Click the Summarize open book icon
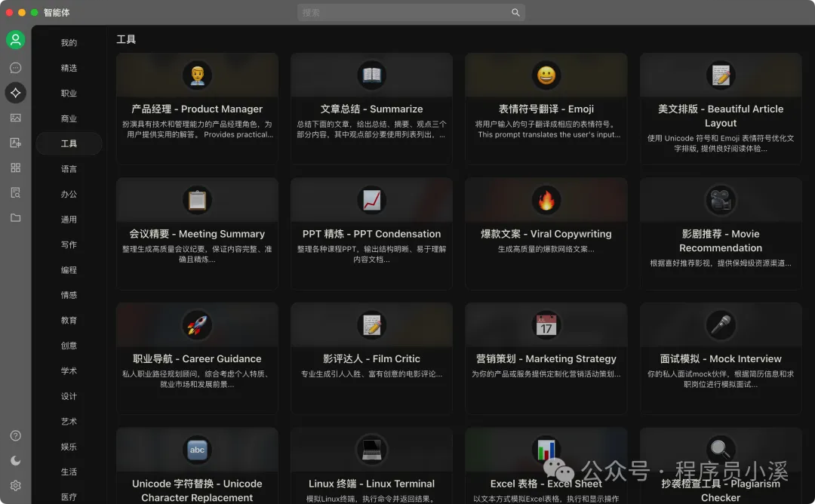This screenshot has width=815, height=504. [371, 75]
